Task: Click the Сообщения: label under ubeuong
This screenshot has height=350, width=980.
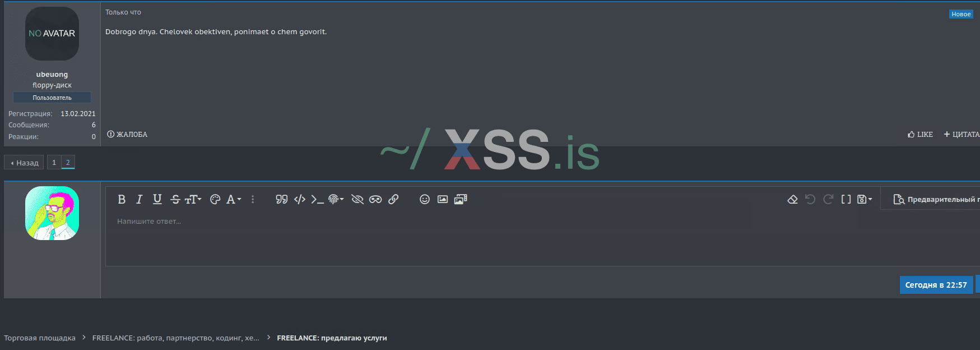Action: (x=29, y=125)
